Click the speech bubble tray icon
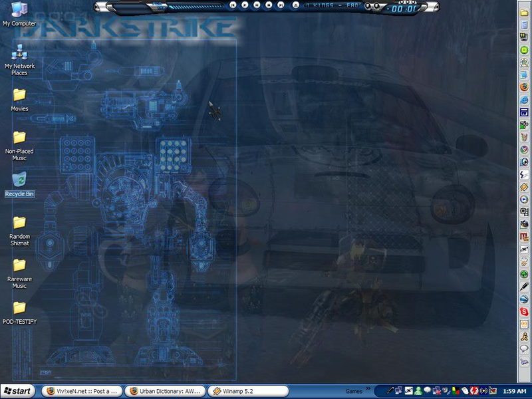The width and height of the screenshot is (532, 399). pos(428,391)
